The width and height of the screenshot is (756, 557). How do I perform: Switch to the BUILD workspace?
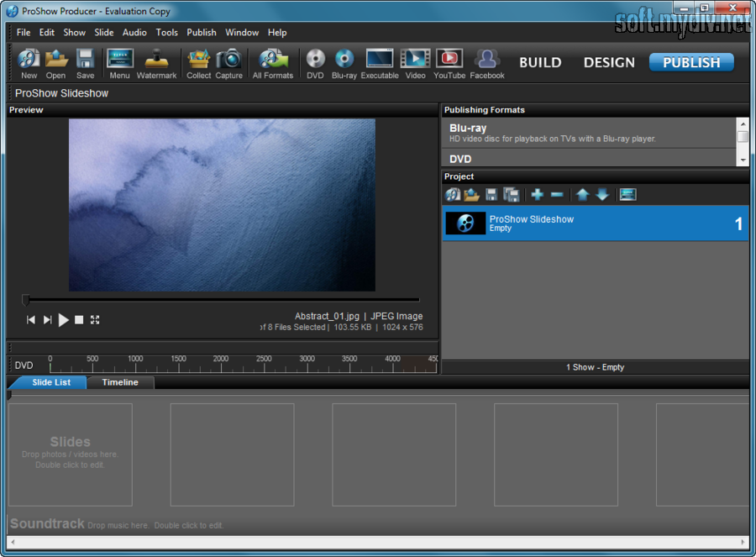540,62
